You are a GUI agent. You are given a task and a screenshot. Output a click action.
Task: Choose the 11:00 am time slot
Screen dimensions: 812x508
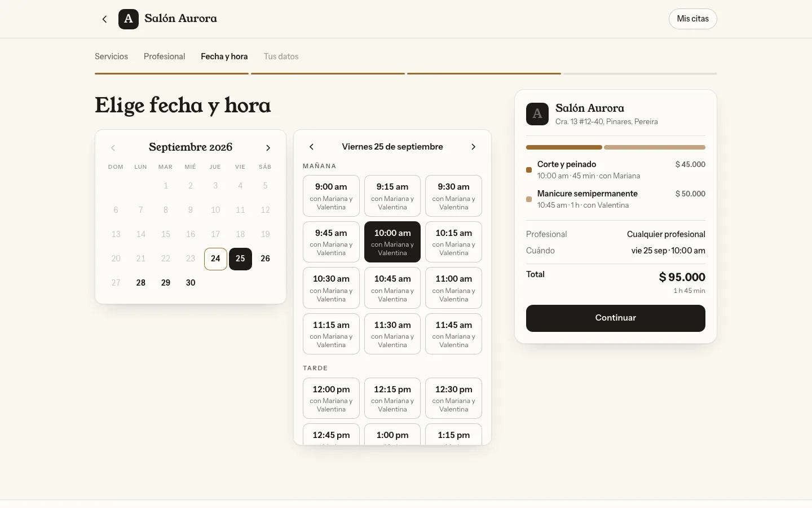pyautogui.click(x=454, y=288)
